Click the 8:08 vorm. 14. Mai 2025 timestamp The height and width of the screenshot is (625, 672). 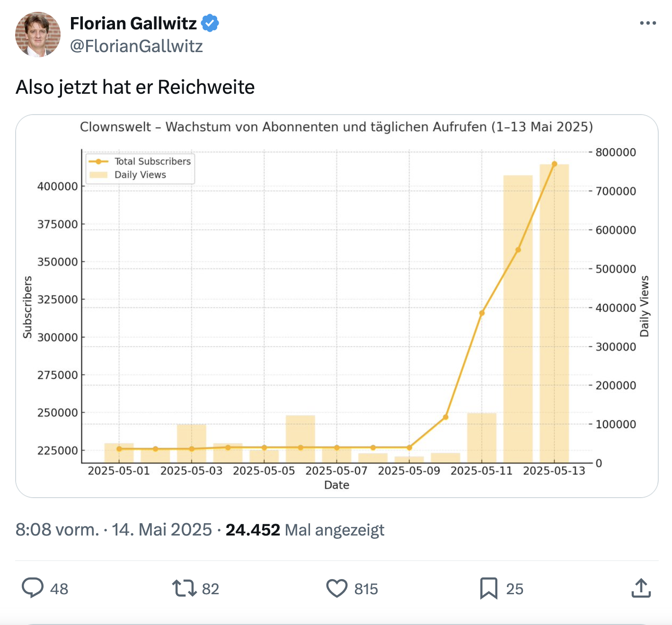[x=114, y=529]
